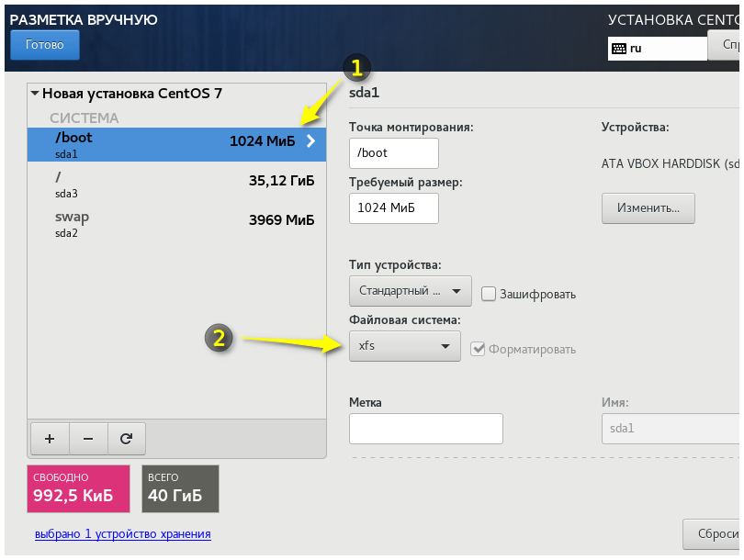The width and height of the screenshot is (744, 560).
Task: Toggle the Зашифровать checkbox
Action: click(489, 294)
